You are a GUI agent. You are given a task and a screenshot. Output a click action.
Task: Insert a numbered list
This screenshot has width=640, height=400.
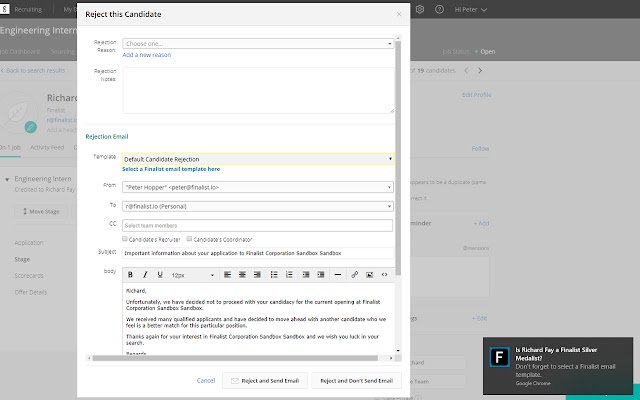click(289, 275)
